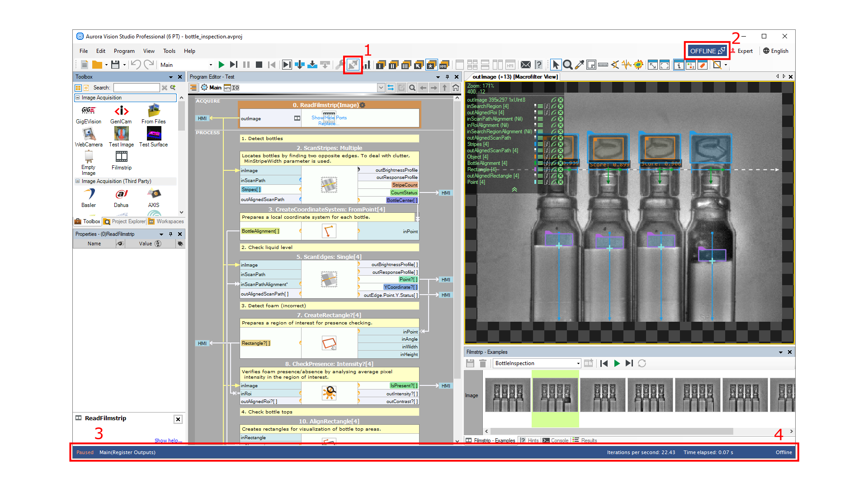This screenshot has height=488, width=868.
Task: Open the heat map colorize tool
Action: [x=638, y=65]
